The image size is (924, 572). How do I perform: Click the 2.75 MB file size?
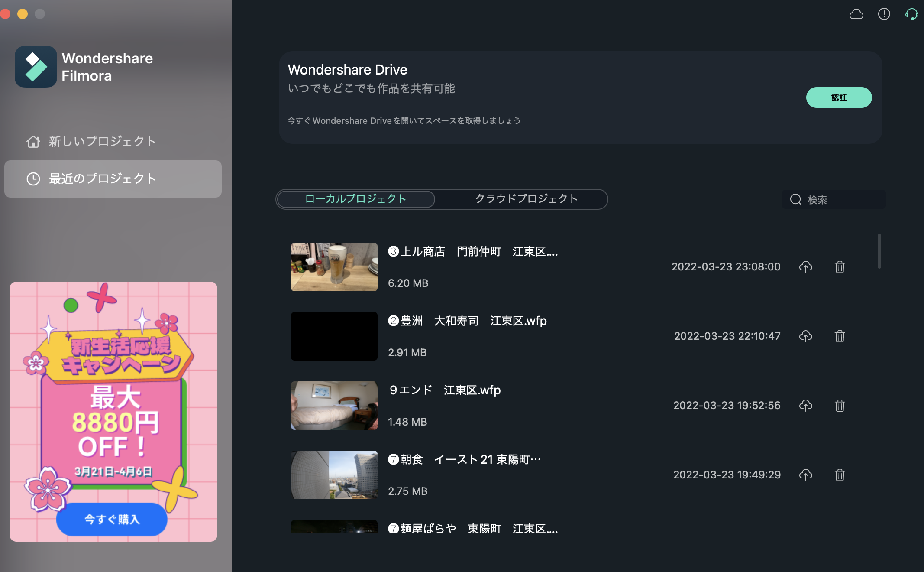[x=408, y=491]
